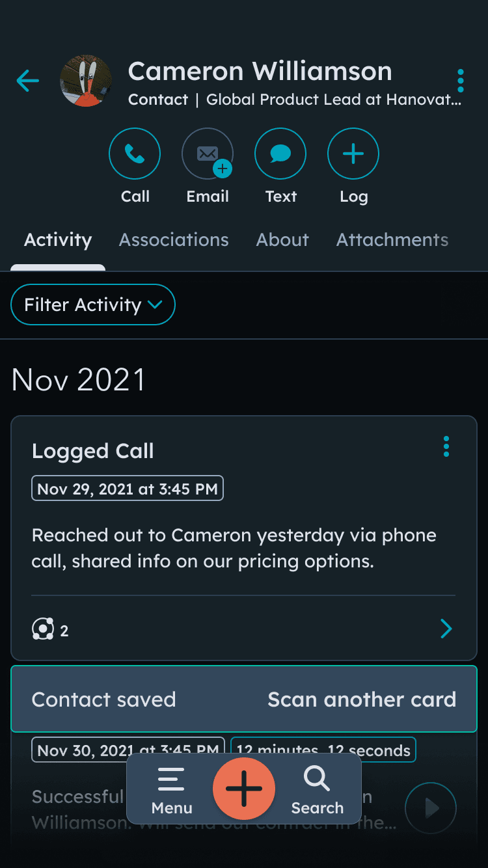Open the Menu hamburger icon
Viewport: 488px width, 868px height.
coord(172,790)
